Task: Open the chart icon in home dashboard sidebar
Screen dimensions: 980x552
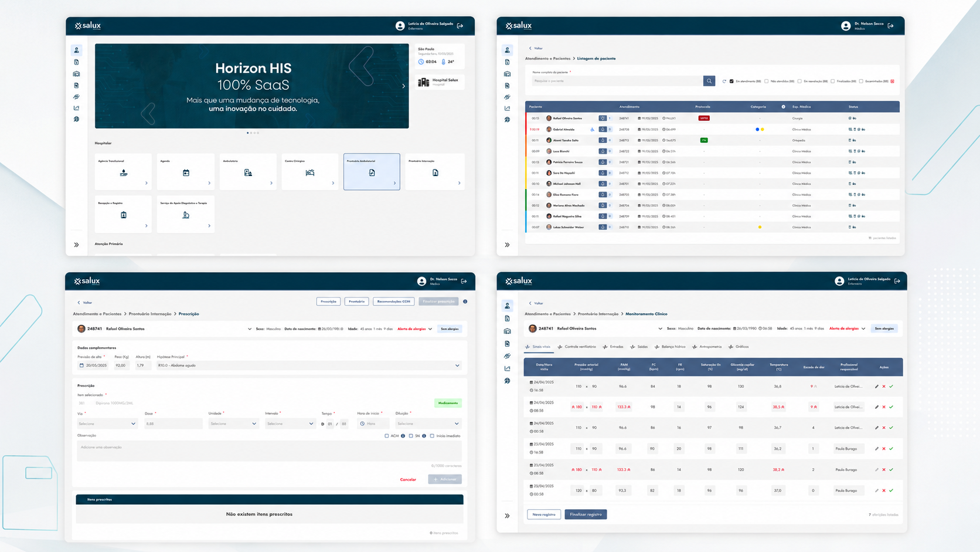Action: click(76, 108)
